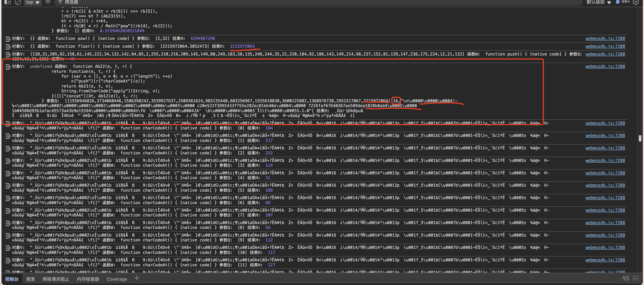Screen dimensions: 644x285
Task: Select the charCodeAt [6] result 68
Action: click(268, 202)
